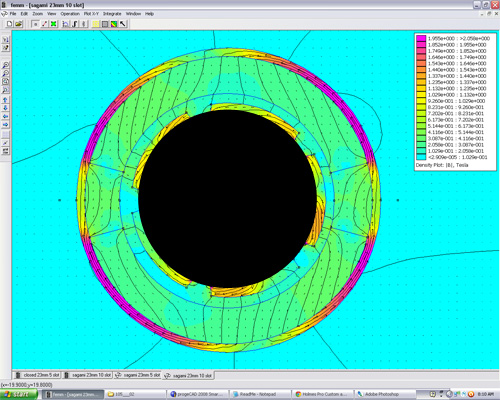
Task: Open the rainbow density plot settings icon
Action: click(x=114, y=24)
